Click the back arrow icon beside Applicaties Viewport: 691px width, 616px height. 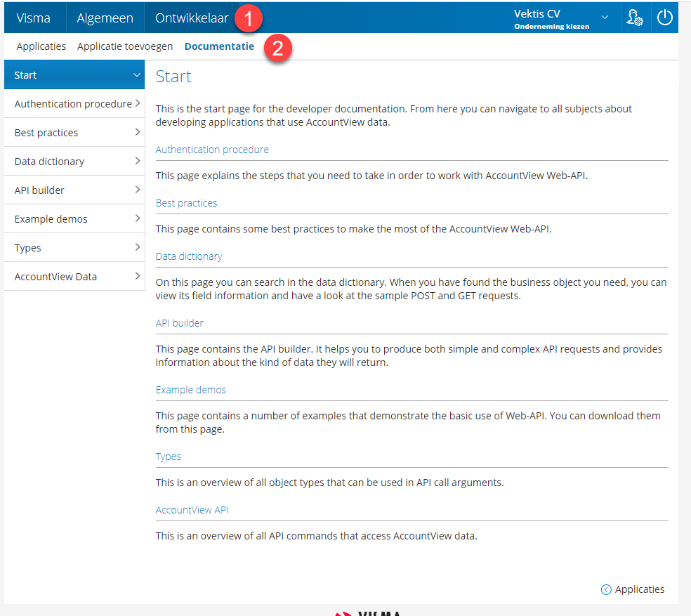coord(606,590)
